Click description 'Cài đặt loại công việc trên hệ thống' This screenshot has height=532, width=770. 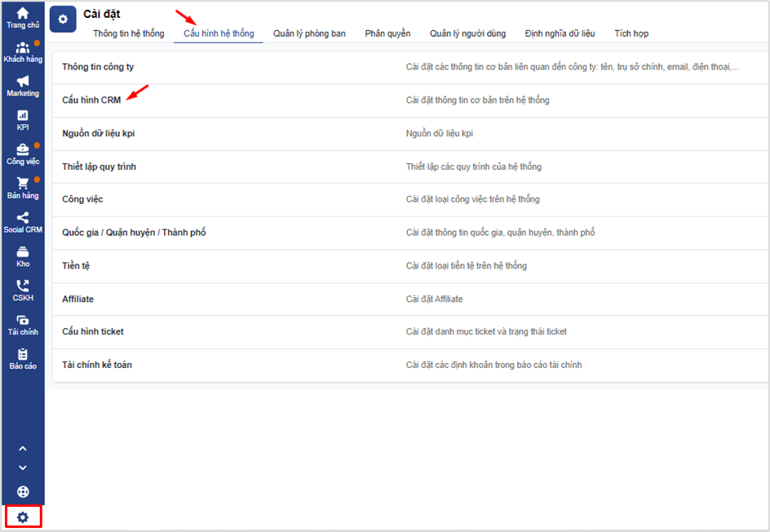pos(472,199)
